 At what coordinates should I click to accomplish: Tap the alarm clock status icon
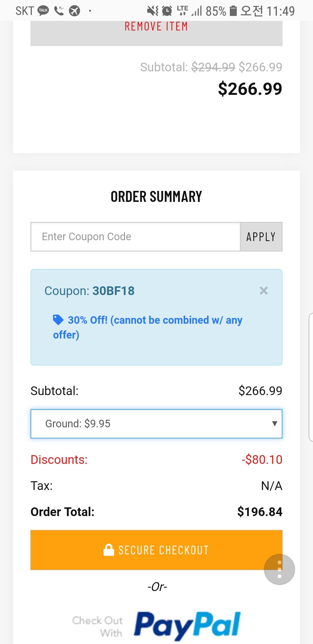[167, 11]
